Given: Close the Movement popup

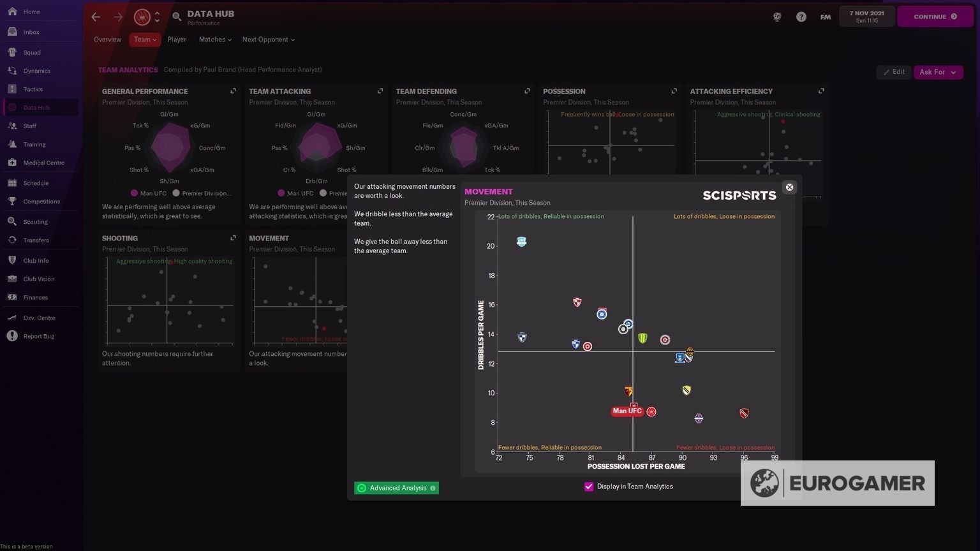Looking at the screenshot, I should click(789, 187).
